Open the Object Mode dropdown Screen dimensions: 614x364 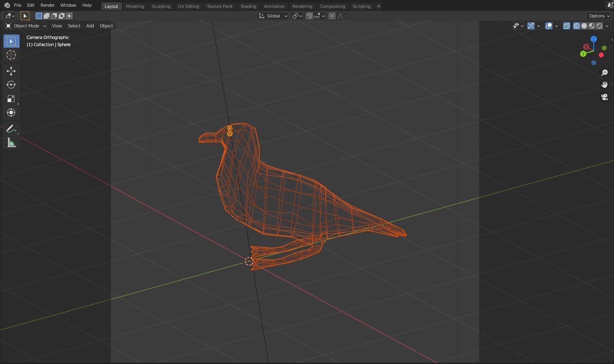coord(26,26)
